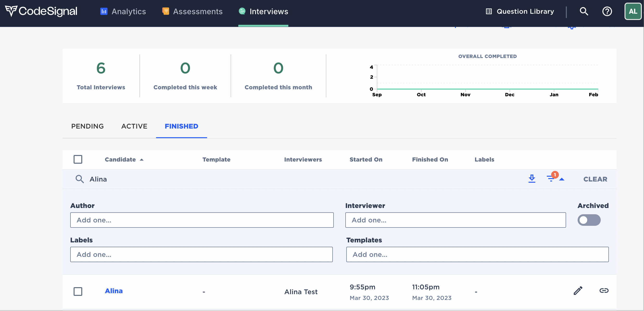644x311 pixels.
Task: Click Alina Test interviewer cell
Action: (301, 292)
